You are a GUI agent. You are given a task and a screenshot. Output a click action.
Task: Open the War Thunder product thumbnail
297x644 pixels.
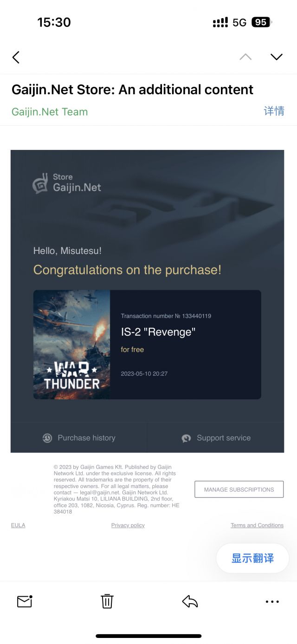click(71, 345)
